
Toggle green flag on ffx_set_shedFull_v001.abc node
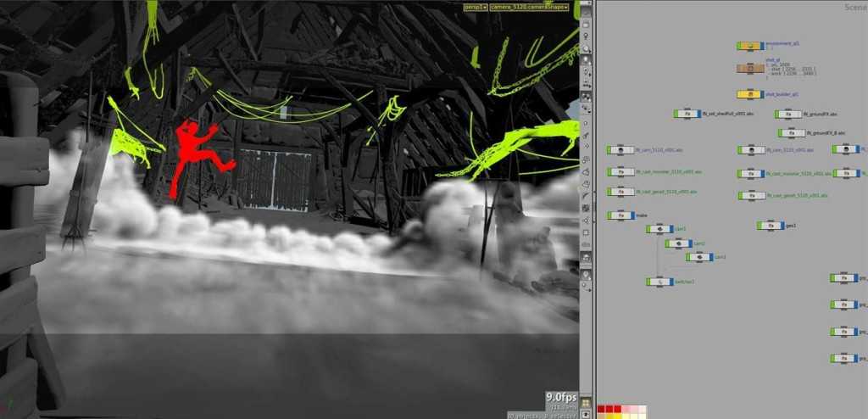pos(676,114)
